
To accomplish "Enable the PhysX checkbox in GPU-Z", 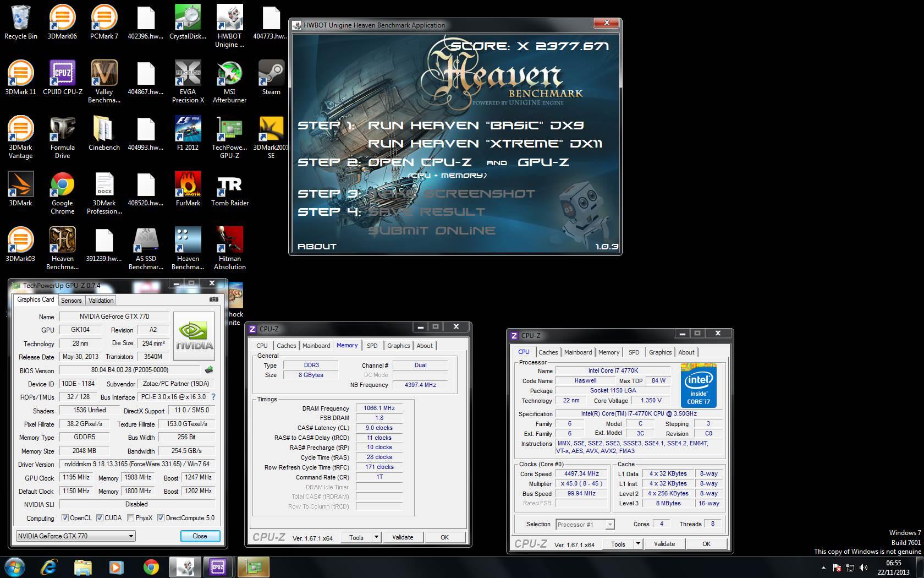I will tap(130, 518).
